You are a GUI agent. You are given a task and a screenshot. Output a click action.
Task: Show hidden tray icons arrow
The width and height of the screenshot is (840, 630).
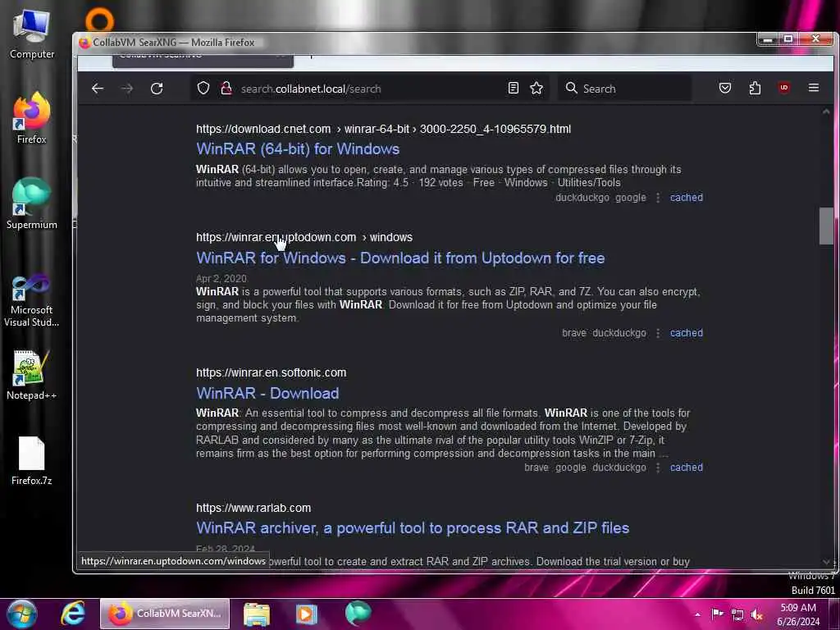(x=697, y=614)
